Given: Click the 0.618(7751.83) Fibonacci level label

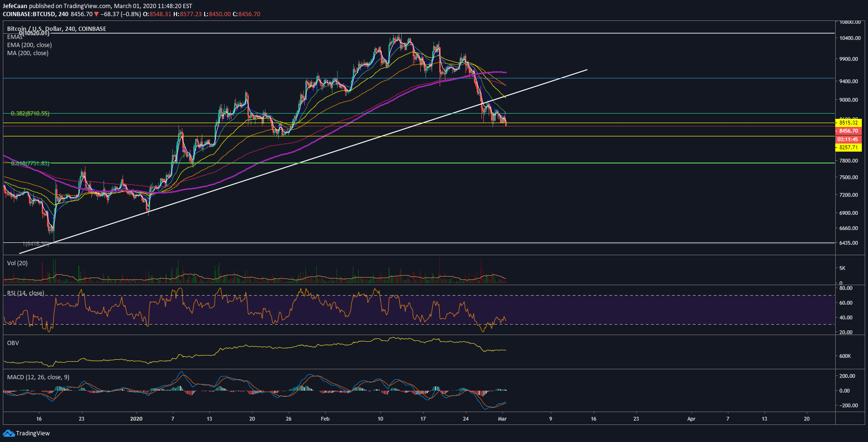Looking at the screenshot, I should point(30,163).
